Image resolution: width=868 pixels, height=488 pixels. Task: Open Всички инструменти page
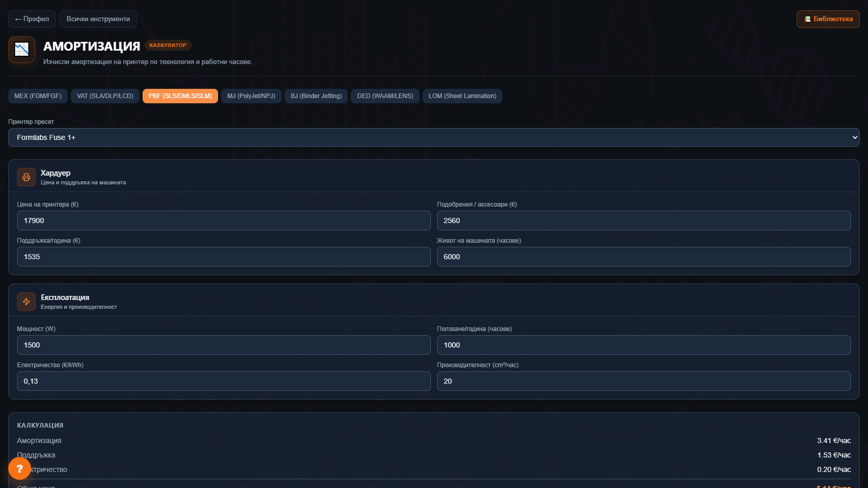pos(98,19)
